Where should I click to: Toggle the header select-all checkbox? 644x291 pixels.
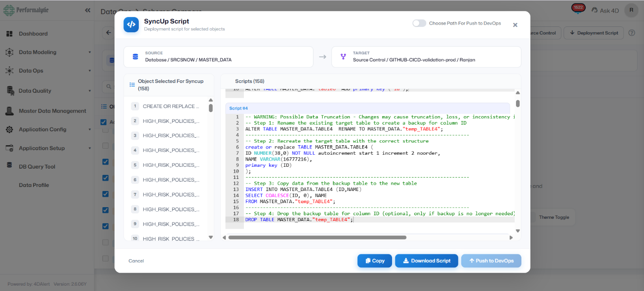tap(104, 122)
